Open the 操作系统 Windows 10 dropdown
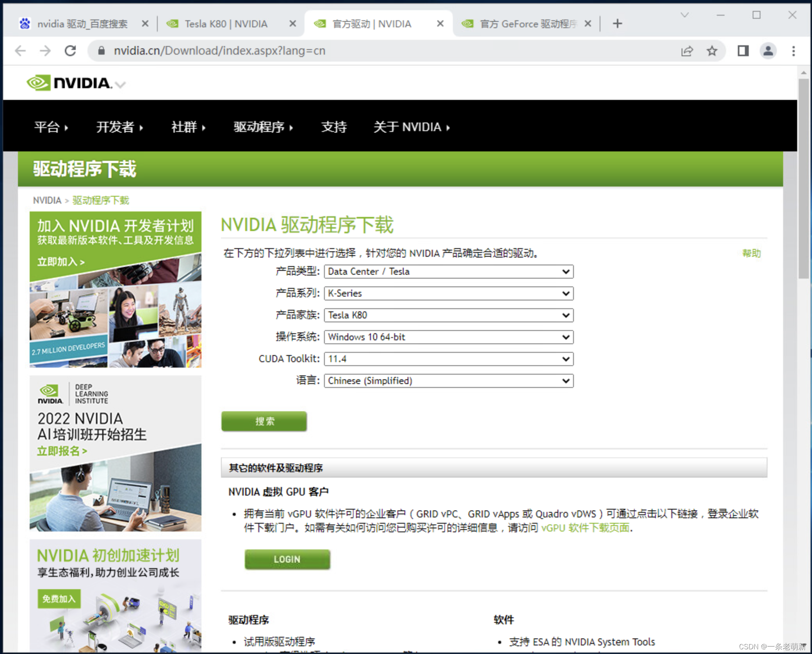 [x=448, y=337]
